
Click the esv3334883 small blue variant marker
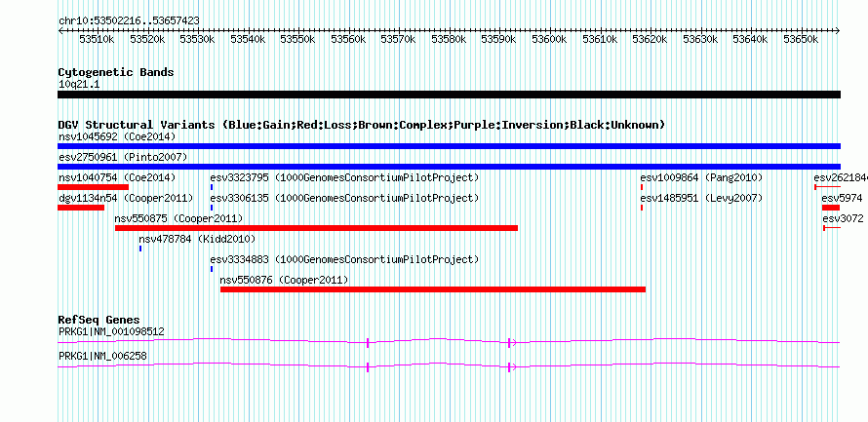212,269
